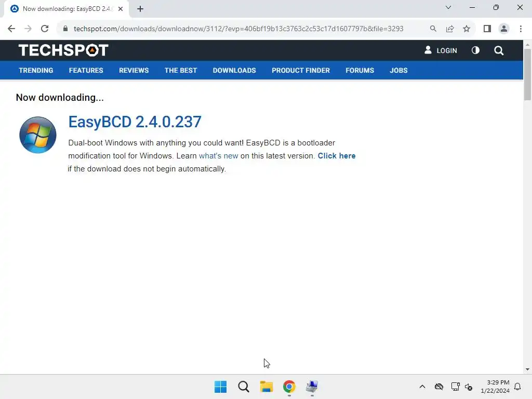Open the notifications bell icon
The width and height of the screenshot is (532, 399).
[x=517, y=387]
